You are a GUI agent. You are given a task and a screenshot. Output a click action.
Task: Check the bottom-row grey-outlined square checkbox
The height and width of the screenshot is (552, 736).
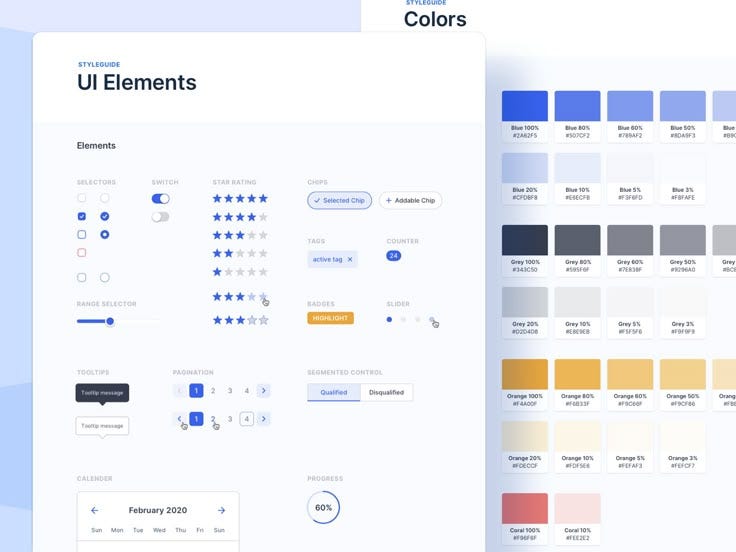pos(82,277)
